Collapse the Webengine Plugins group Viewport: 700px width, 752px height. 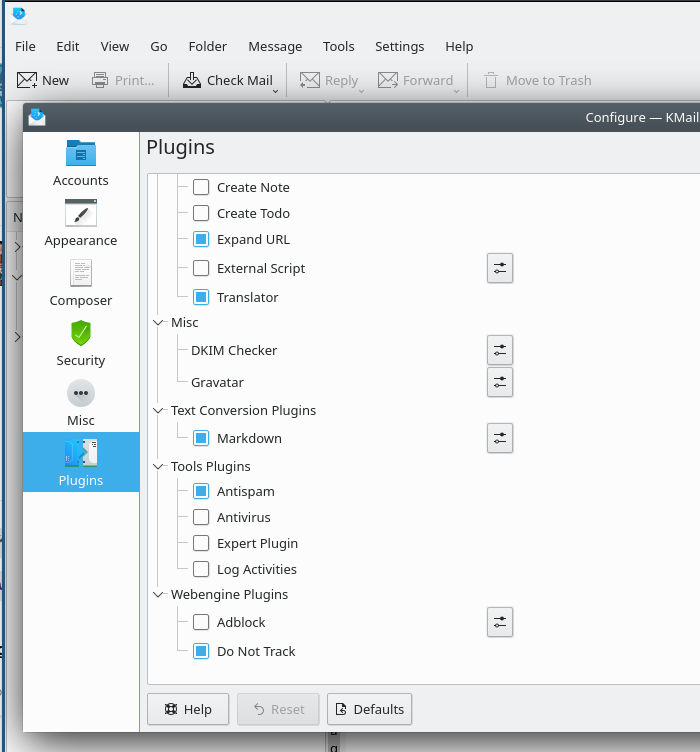tap(158, 594)
